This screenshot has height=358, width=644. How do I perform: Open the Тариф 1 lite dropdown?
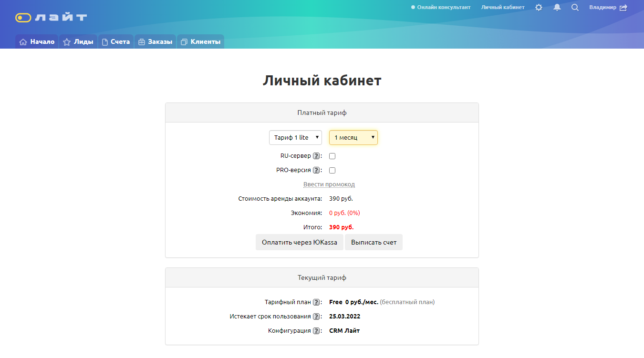[295, 138]
